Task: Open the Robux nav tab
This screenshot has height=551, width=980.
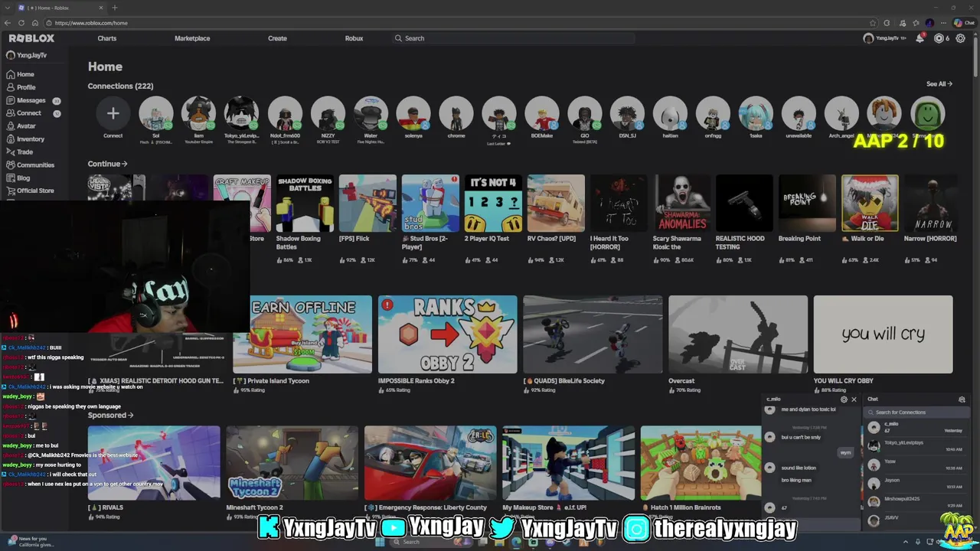Action: 354,38
